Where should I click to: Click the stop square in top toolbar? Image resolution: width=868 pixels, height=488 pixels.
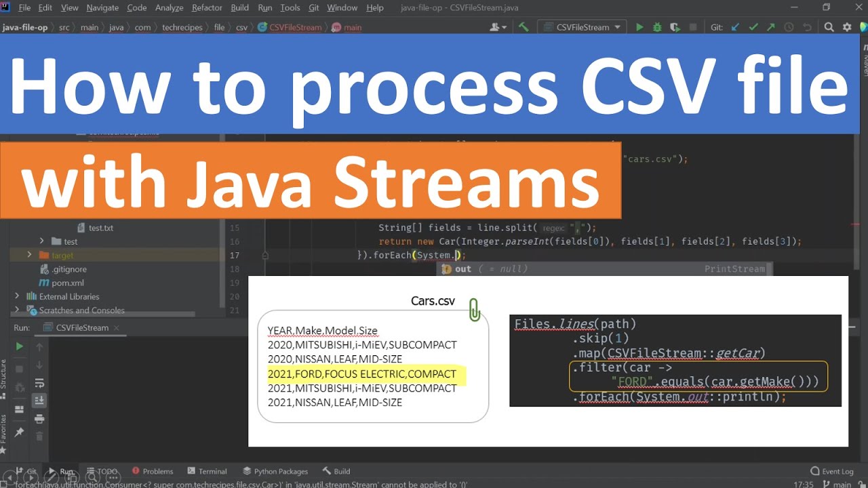tap(692, 27)
